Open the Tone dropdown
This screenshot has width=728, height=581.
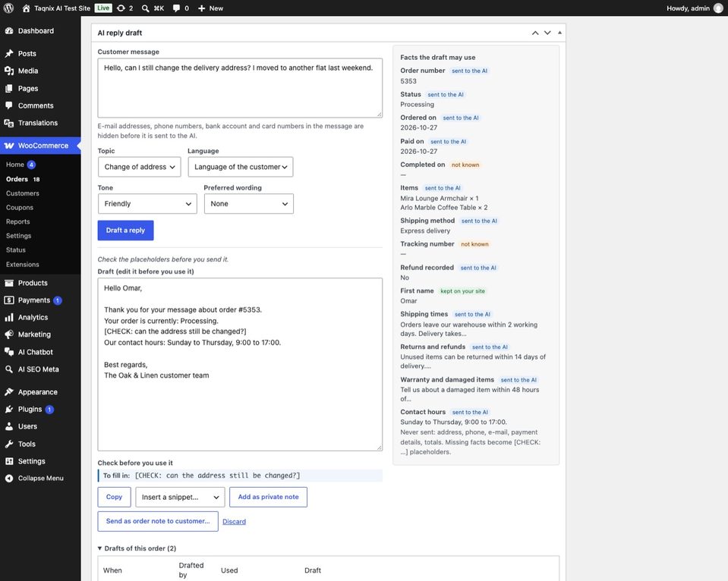(147, 204)
